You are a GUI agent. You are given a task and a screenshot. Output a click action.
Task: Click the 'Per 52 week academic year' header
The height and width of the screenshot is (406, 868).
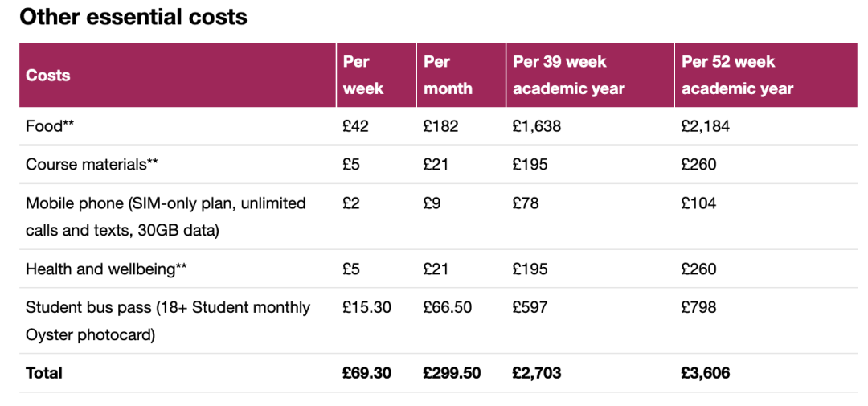[x=737, y=76]
